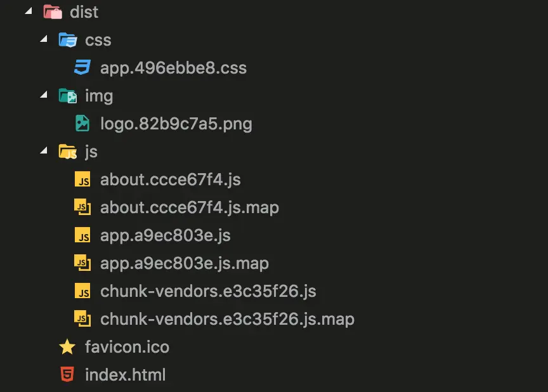Select the app.a9ec803e.js file

tap(166, 235)
